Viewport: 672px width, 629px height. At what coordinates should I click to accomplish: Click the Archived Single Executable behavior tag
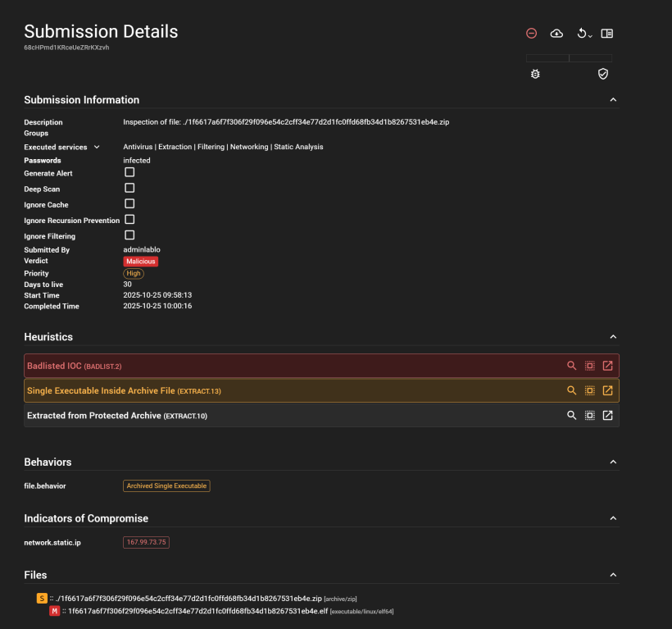[x=166, y=485]
